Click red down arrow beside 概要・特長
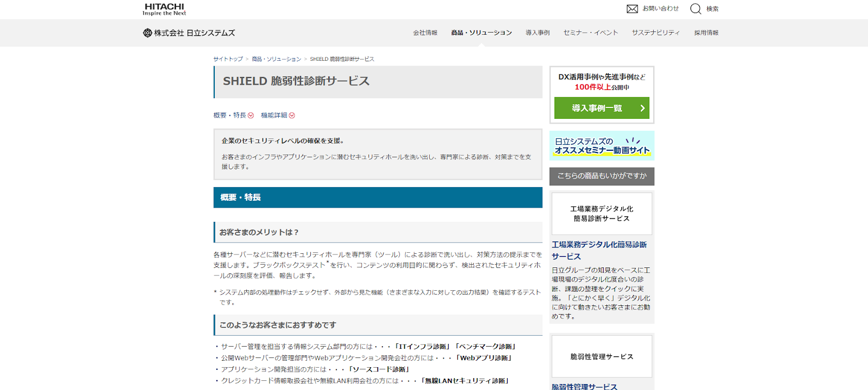The image size is (868, 390). coord(251,116)
